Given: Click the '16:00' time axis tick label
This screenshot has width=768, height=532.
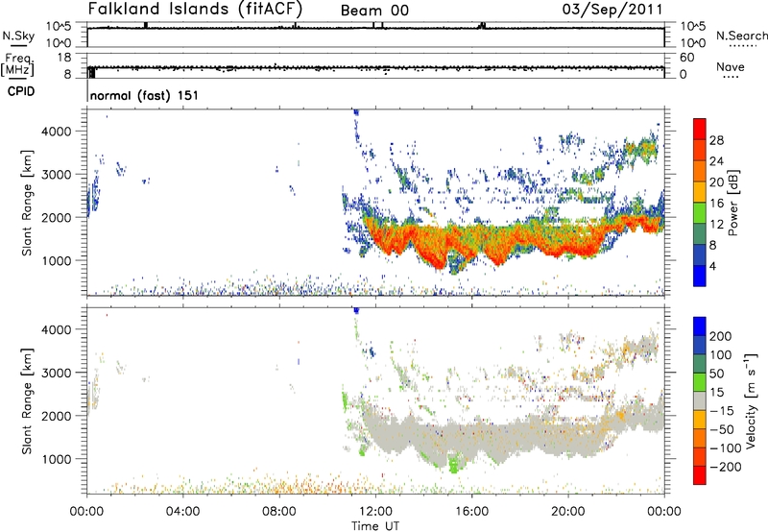Looking at the screenshot, I should coord(471,512).
